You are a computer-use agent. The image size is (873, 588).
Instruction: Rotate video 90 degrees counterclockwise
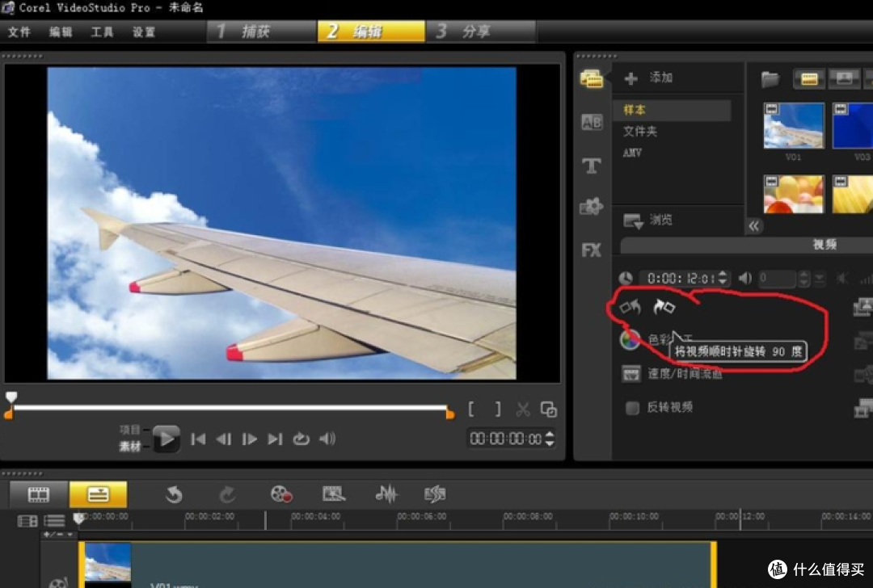click(630, 307)
